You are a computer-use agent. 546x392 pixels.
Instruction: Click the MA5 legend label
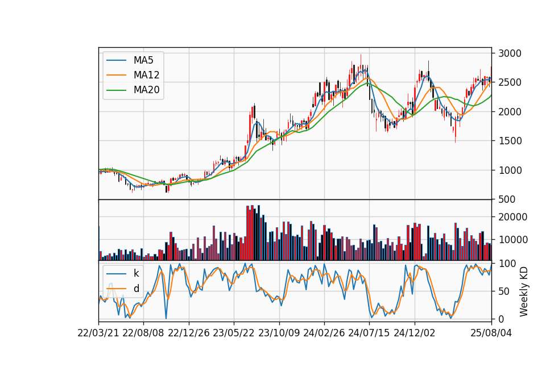tap(143, 60)
